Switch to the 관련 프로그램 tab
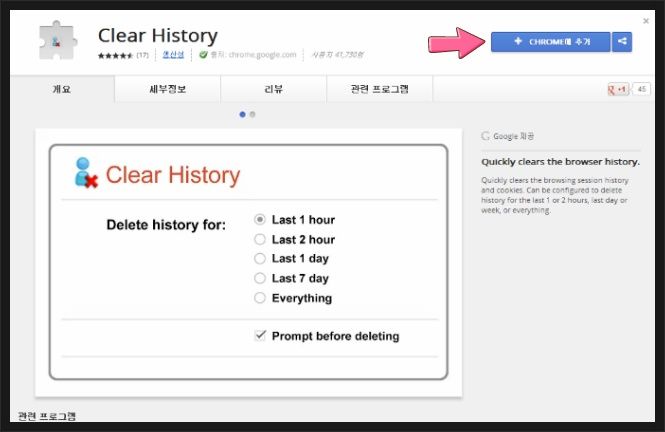The height and width of the screenshot is (432, 665). [380, 89]
